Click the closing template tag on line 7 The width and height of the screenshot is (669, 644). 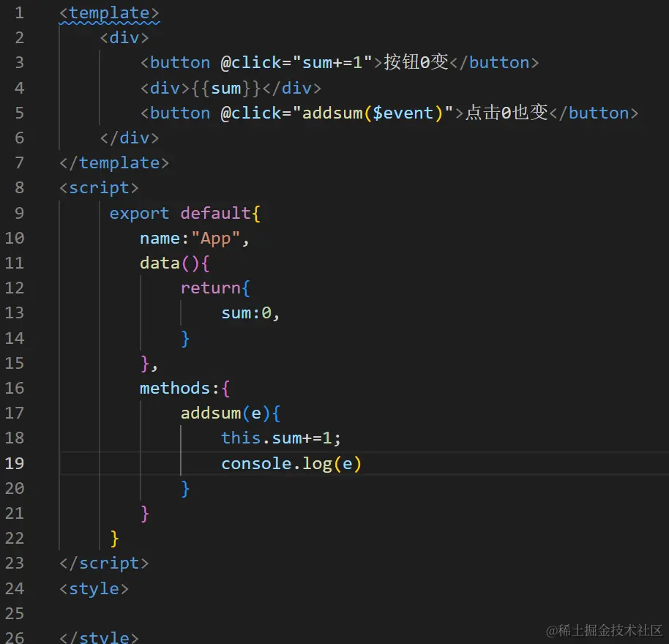pos(114,163)
